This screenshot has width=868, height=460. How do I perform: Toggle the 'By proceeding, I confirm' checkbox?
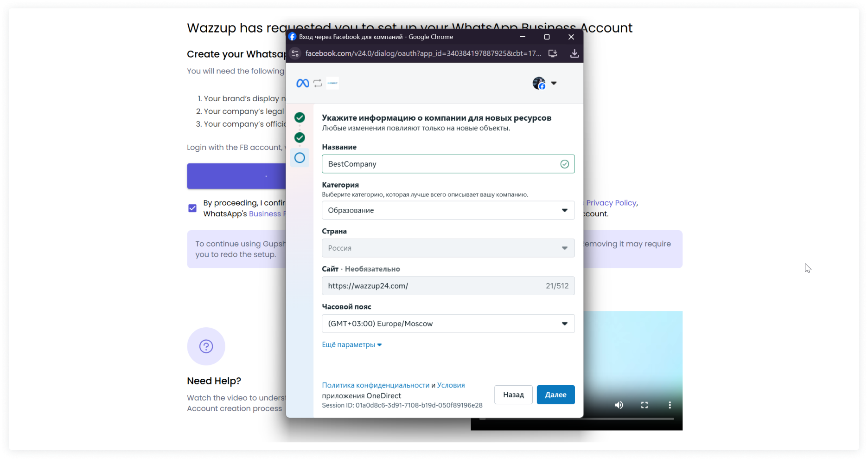click(x=192, y=208)
